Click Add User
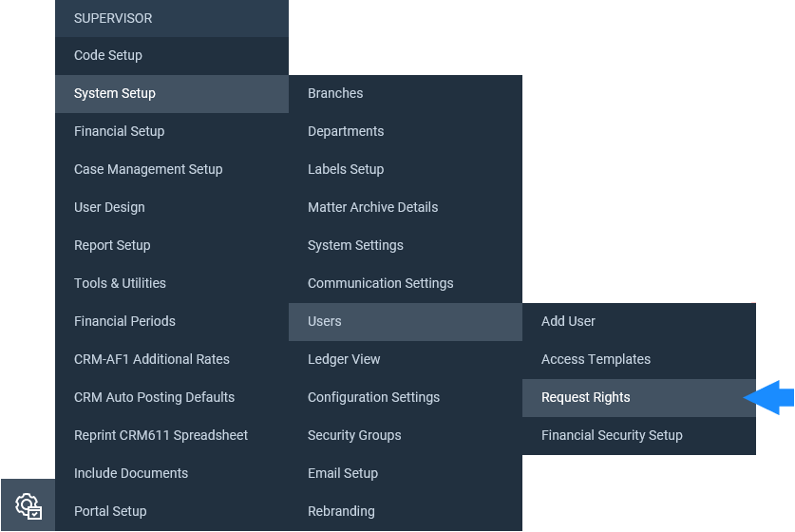The image size is (795, 532). pos(639,322)
